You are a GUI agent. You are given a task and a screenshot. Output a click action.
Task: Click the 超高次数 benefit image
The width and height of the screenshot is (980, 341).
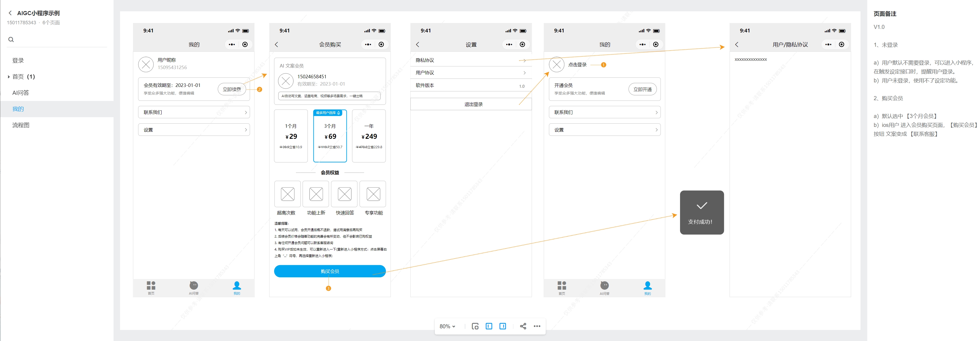coord(287,194)
